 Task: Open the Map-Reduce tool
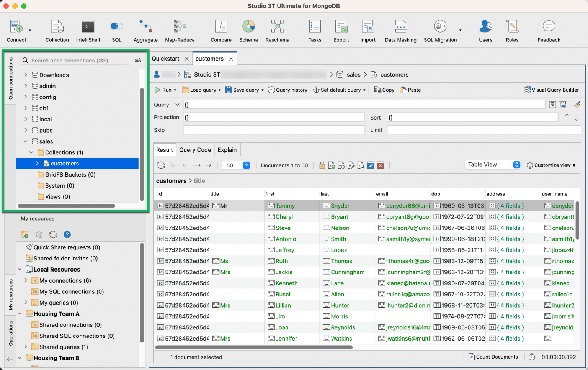tap(180, 31)
